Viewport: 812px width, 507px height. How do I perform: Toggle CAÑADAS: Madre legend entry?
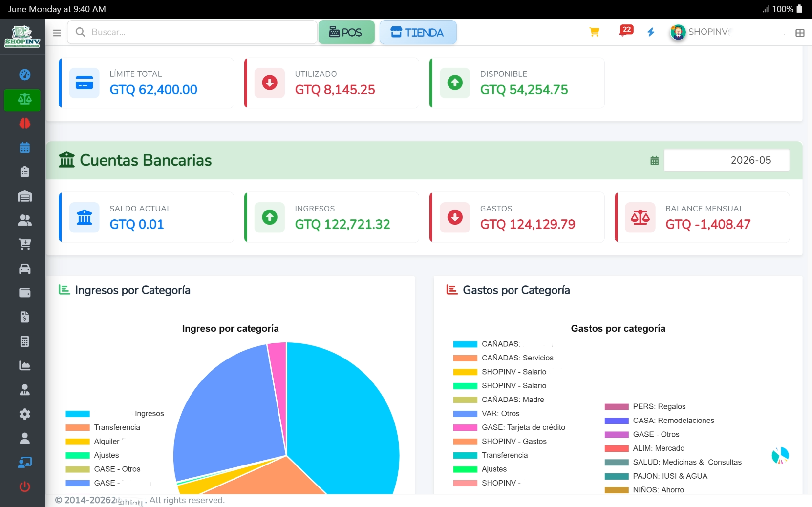pos(498,400)
